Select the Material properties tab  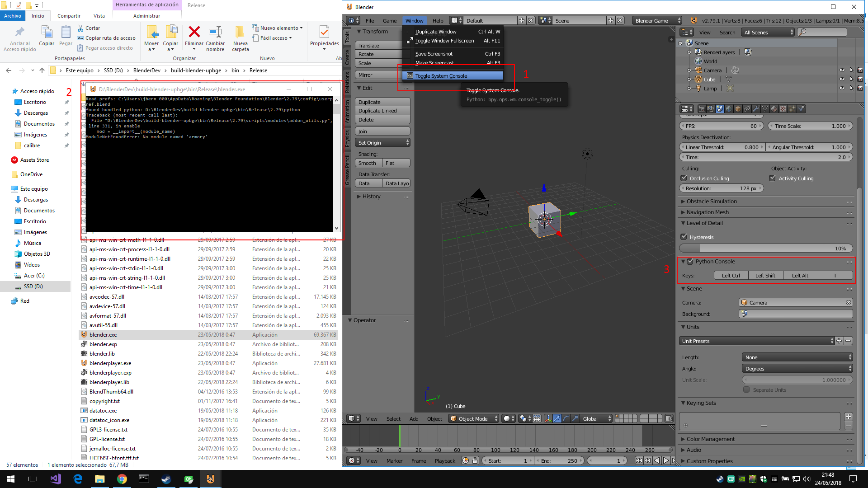773,109
